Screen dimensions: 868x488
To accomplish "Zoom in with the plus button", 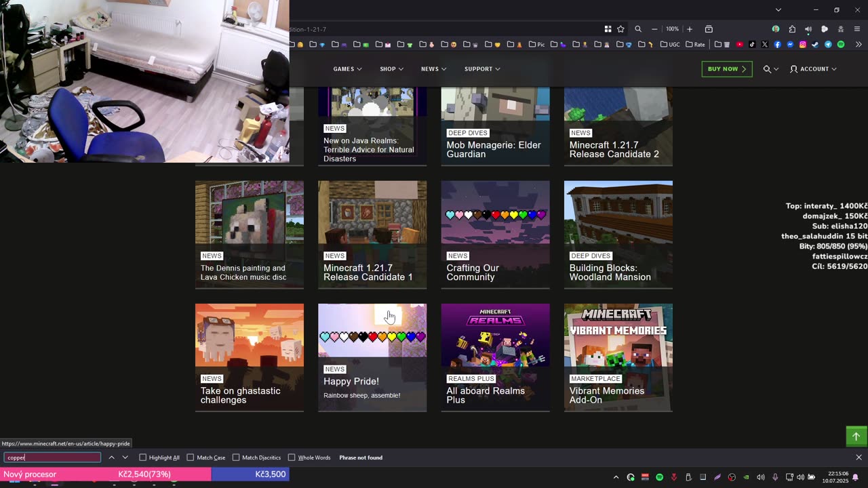I will coord(690,29).
